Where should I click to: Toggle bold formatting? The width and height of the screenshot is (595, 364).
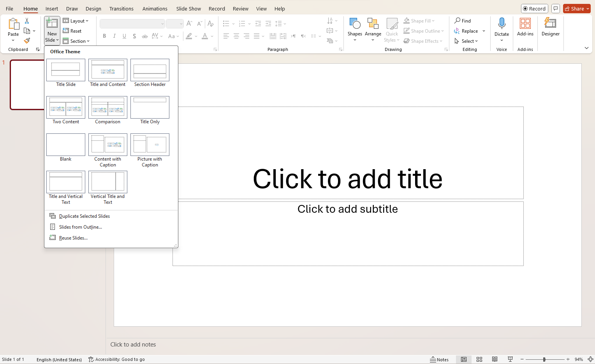104,36
